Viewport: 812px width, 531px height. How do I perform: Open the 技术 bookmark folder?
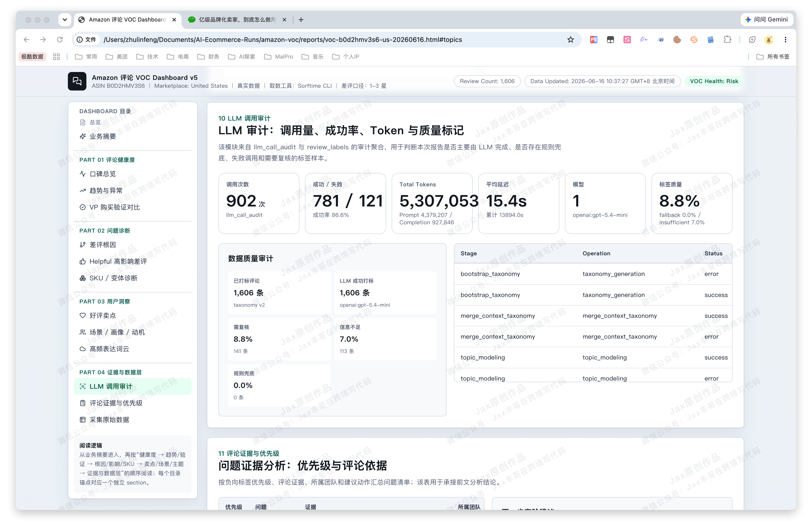pos(147,57)
